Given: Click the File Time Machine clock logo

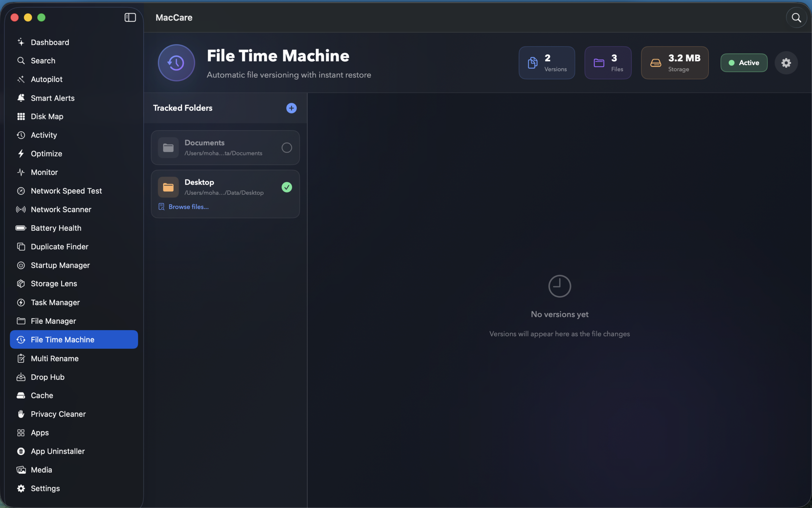Looking at the screenshot, I should [x=176, y=63].
